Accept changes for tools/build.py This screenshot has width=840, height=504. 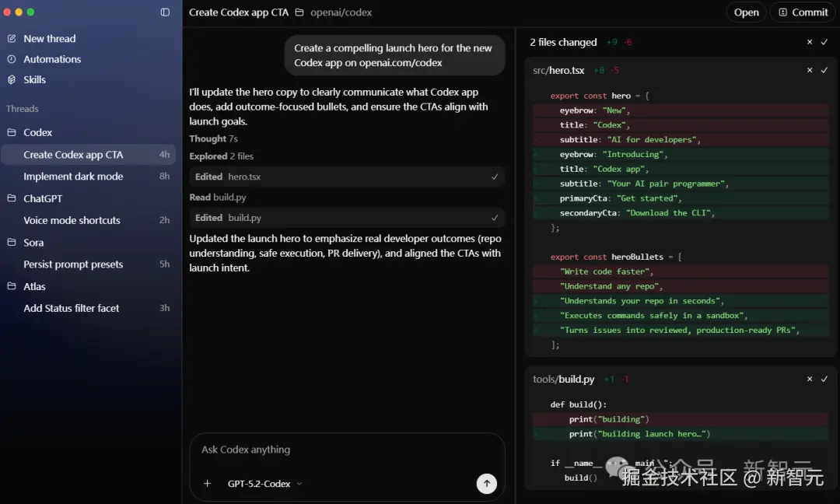point(824,379)
